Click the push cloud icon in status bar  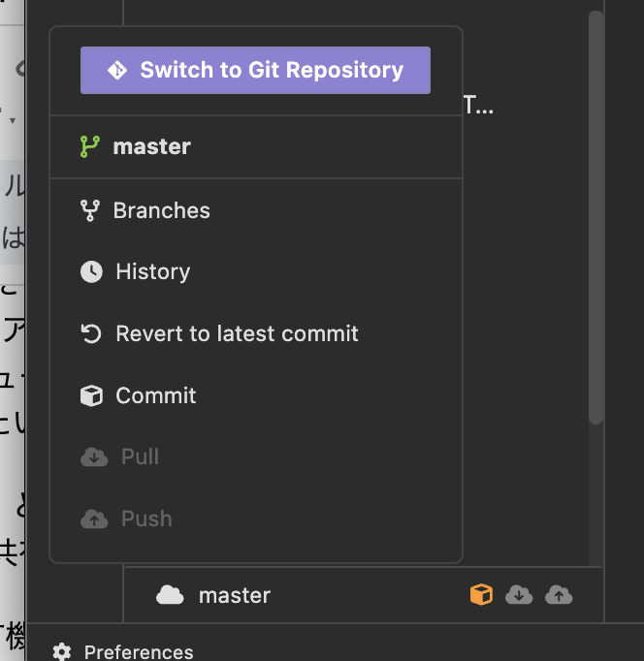click(559, 595)
